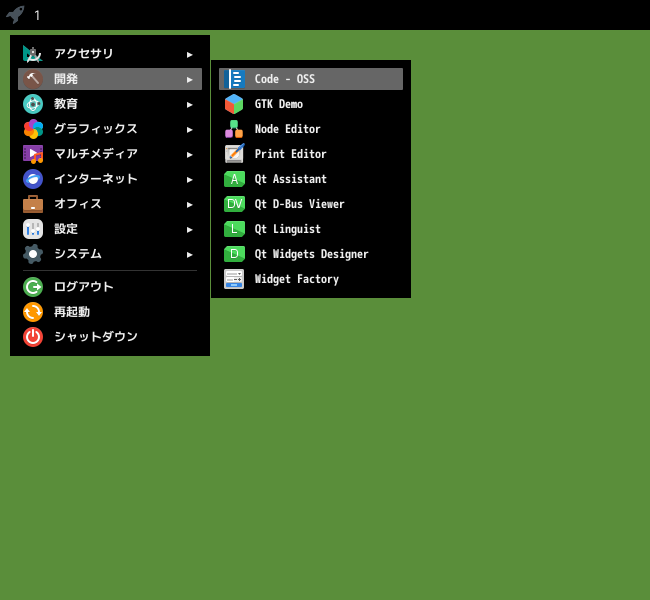Open GTK Demo using the cube icon
The width and height of the screenshot is (650, 600).
tap(234, 104)
